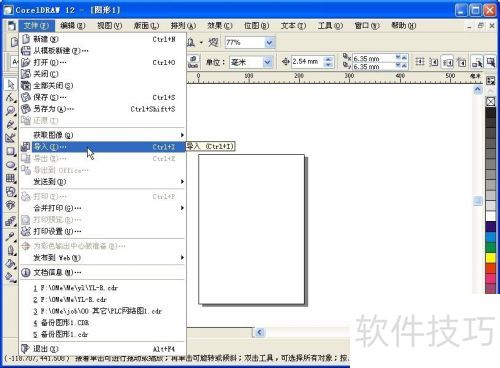Image resolution: width=500 pixels, height=368 pixels.
Task: Select the Basic Shapes tool
Action: pos(10,192)
